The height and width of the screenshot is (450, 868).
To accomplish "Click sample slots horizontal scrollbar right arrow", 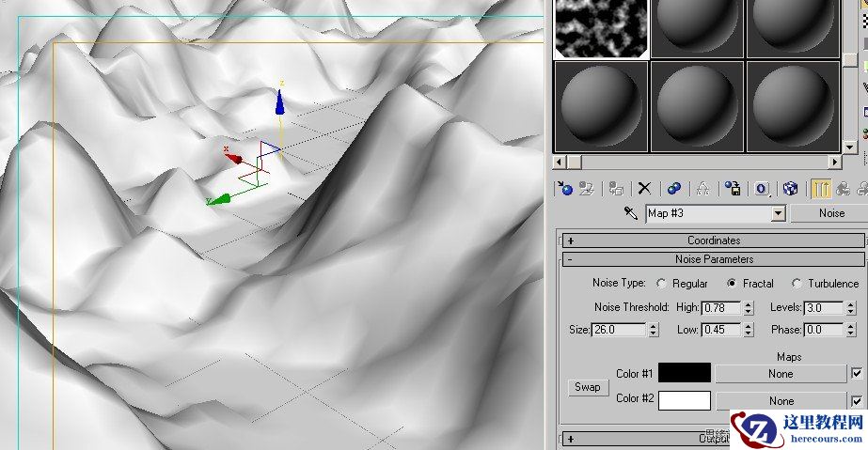I will (x=835, y=162).
